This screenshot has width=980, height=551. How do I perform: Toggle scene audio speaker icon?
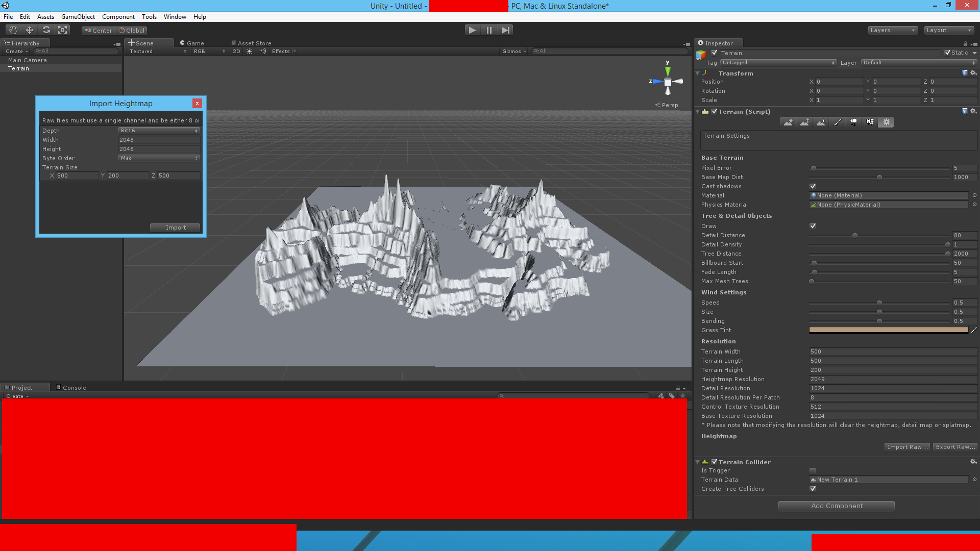(263, 52)
